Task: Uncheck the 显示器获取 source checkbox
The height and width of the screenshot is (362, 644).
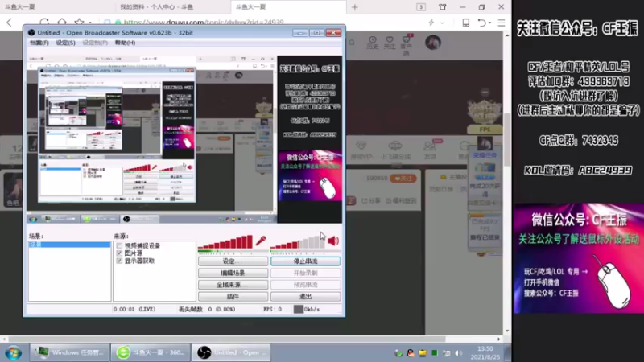Action: pyautogui.click(x=119, y=261)
